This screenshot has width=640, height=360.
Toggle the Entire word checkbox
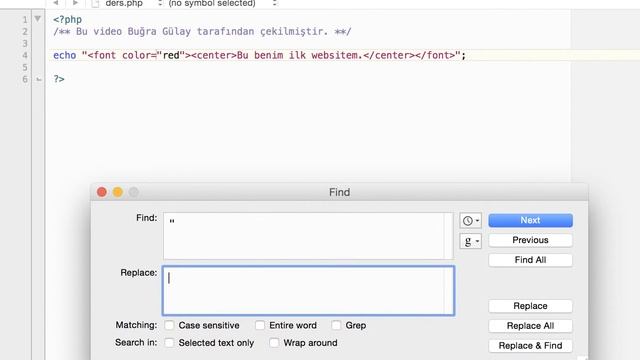click(260, 325)
